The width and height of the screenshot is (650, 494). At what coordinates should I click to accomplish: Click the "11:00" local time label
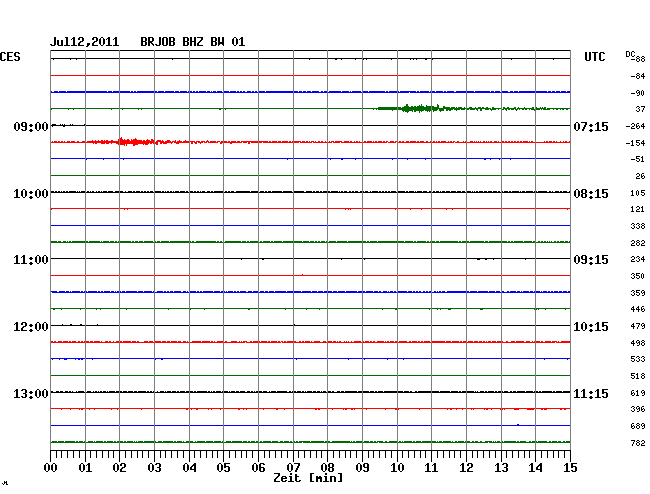coord(31,260)
